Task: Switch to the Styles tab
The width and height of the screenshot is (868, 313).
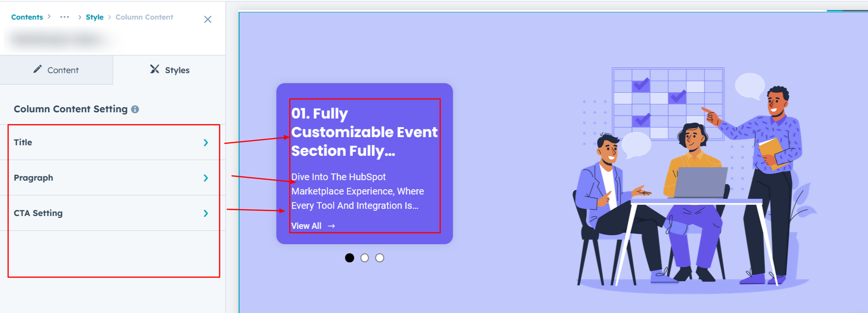Action: (169, 70)
